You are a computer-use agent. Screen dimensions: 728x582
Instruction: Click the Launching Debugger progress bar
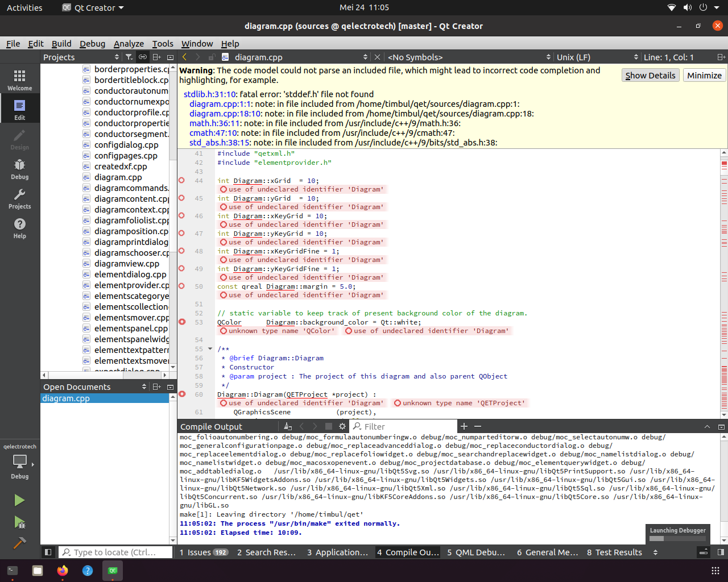pos(677,538)
